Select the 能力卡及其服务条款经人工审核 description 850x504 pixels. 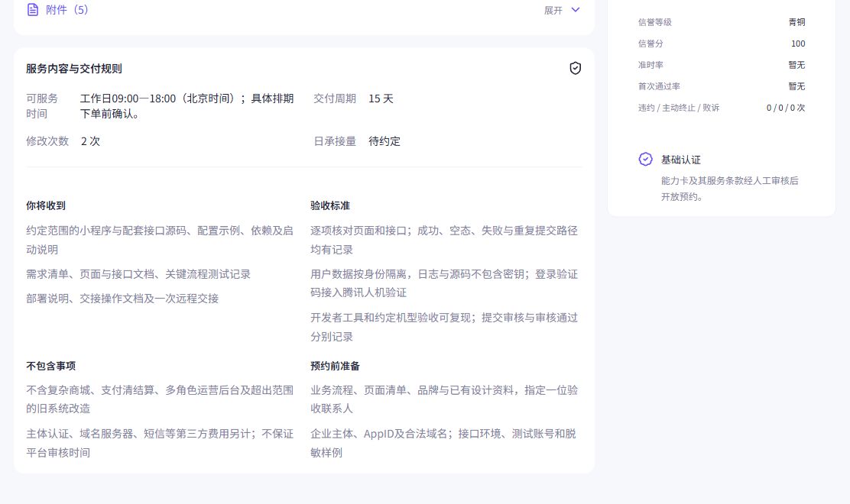(x=730, y=189)
